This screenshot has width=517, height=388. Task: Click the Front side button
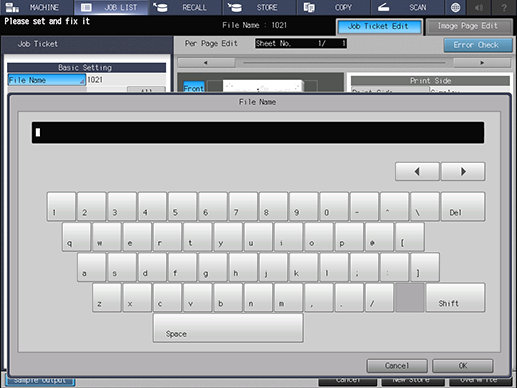[x=194, y=87]
